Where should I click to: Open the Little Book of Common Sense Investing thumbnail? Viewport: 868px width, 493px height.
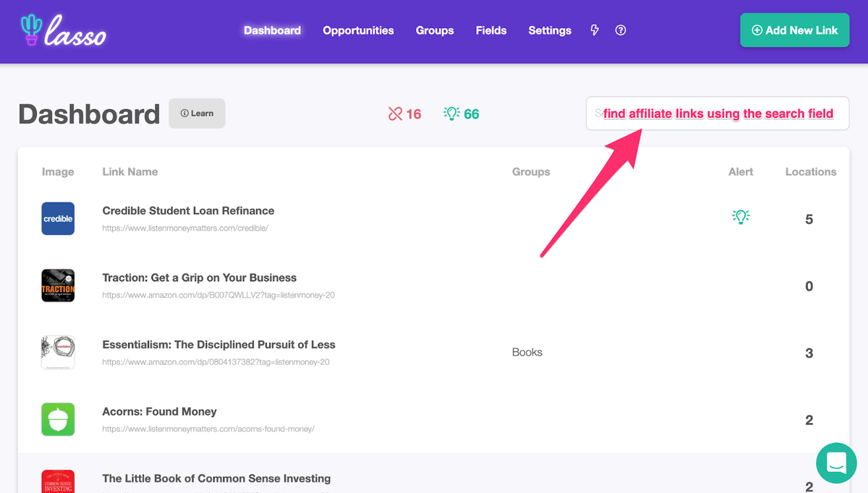point(58,481)
